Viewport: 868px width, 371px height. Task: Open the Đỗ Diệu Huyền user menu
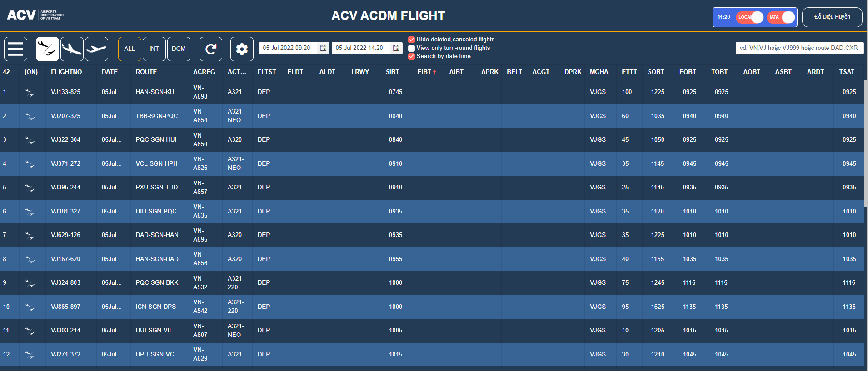(x=832, y=17)
